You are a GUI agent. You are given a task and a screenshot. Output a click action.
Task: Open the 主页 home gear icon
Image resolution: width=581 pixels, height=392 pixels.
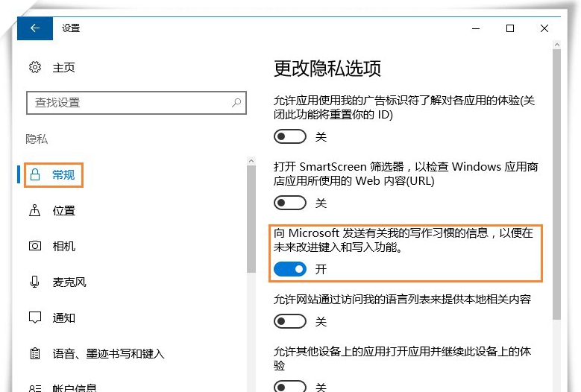click(x=35, y=67)
